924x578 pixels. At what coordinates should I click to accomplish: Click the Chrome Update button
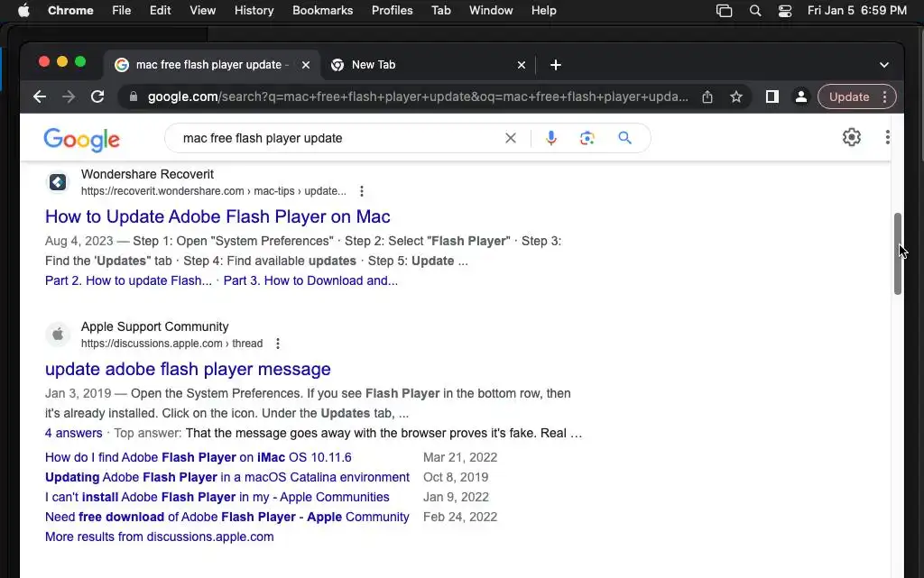click(x=848, y=96)
